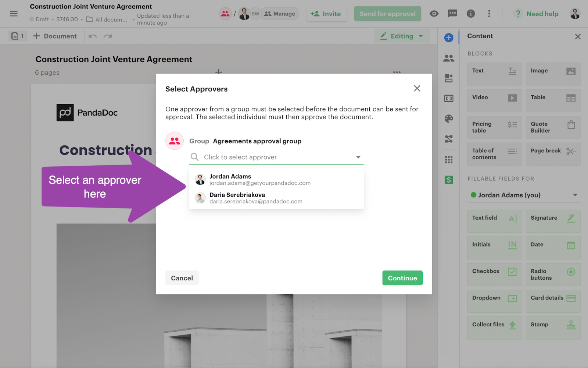The width and height of the screenshot is (588, 368).
Task: Add an Initials field
Action: [494, 248]
